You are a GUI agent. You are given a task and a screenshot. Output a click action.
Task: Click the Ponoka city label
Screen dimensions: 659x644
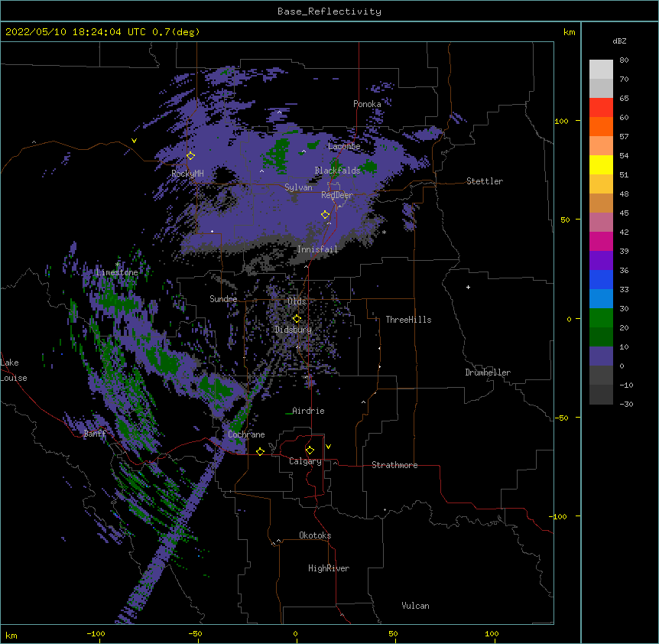tap(367, 104)
